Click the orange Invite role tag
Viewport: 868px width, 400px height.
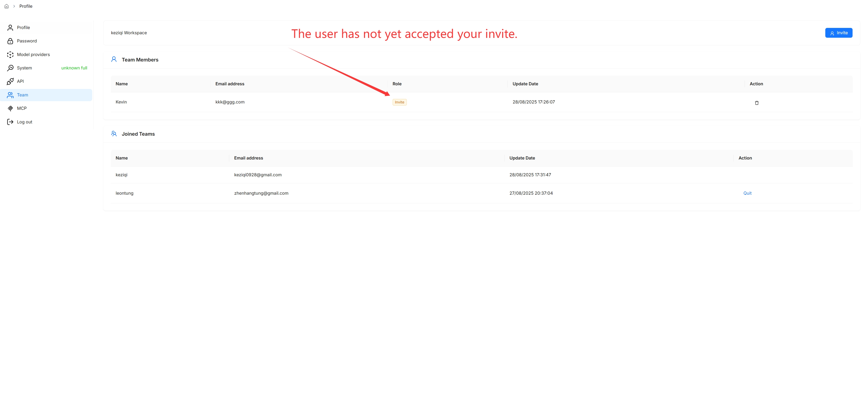[x=399, y=102]
